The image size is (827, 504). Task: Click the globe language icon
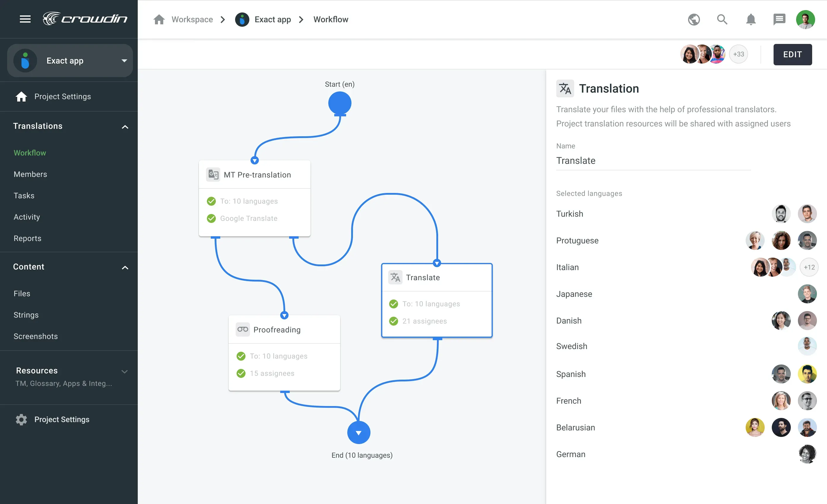click(694, 20)
